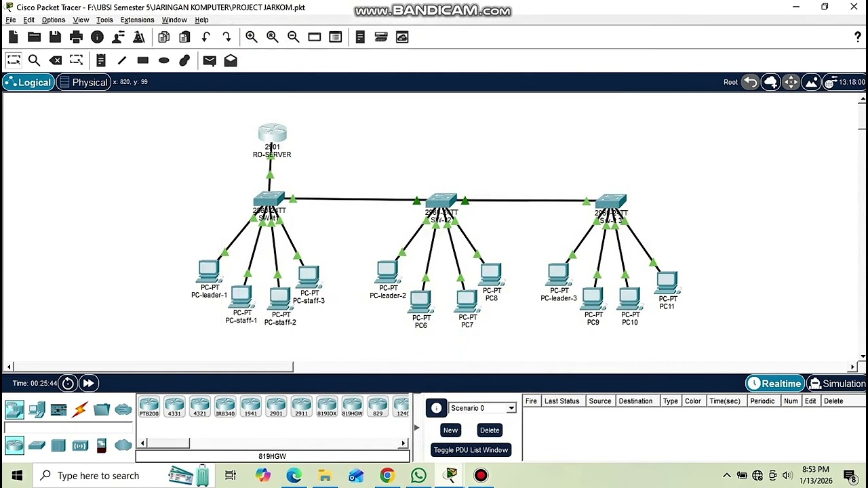Open Google Chrome from taskbar

pos(387,476)
